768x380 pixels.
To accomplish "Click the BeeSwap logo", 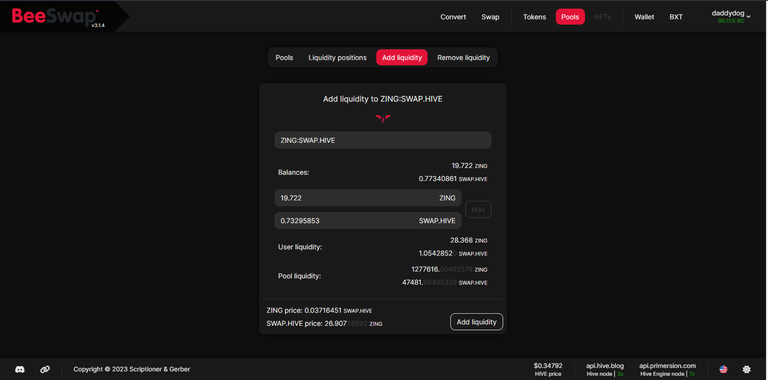I will coord(55,16).
